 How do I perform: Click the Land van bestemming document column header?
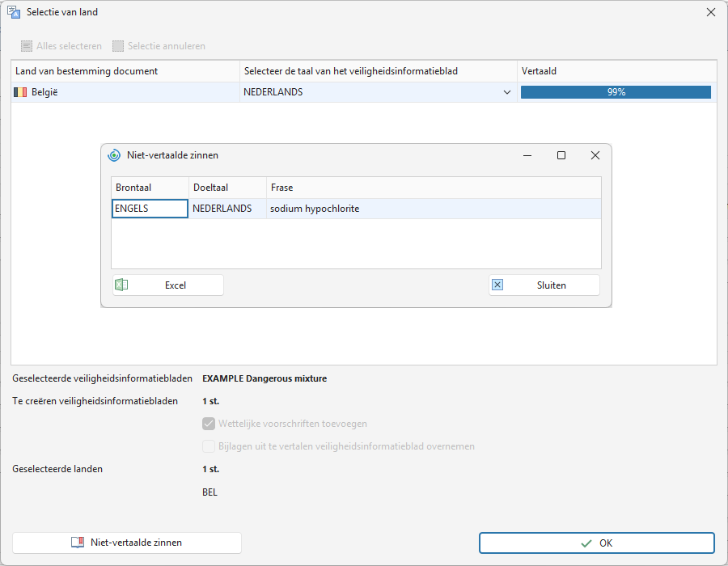pos(125,71)
